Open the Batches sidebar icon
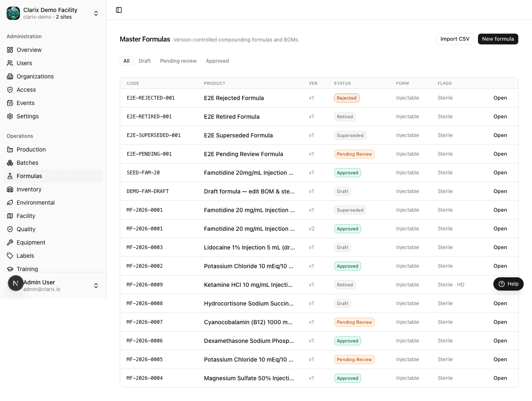The image size is (532, 401). 10,163
